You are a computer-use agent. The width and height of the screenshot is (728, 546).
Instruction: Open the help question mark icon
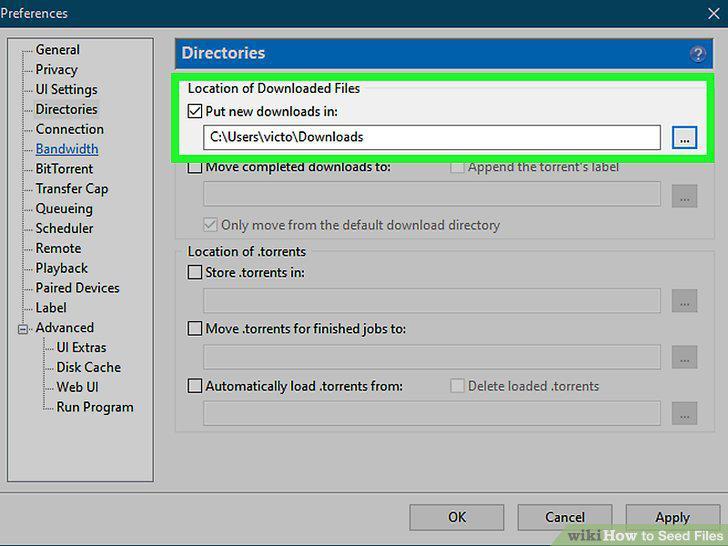pyautogui.click(x=697, y=54)
